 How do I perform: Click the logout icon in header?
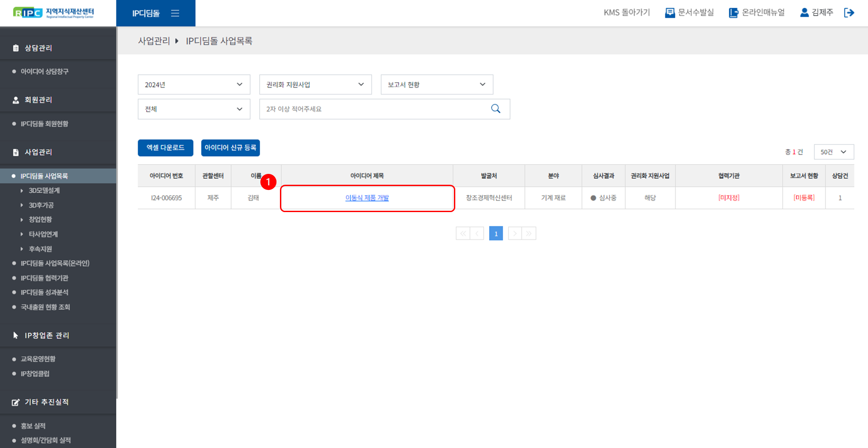tap(849, 13)
